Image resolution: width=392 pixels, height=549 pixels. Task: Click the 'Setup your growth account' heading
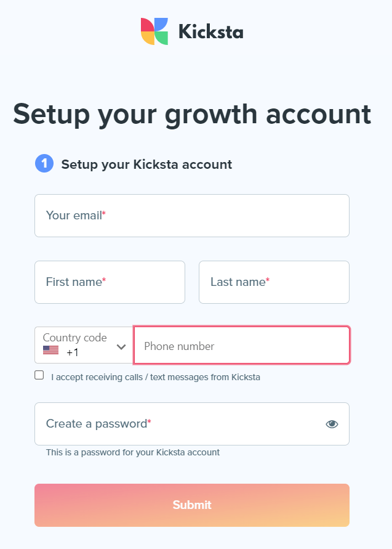coord(192,114)
